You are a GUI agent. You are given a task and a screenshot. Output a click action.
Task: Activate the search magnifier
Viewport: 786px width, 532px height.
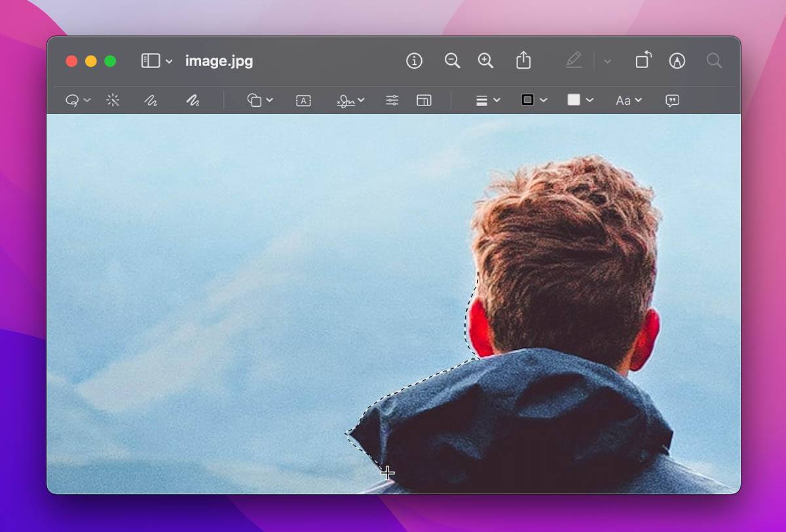pyautogui.click(x=713, y=60)
